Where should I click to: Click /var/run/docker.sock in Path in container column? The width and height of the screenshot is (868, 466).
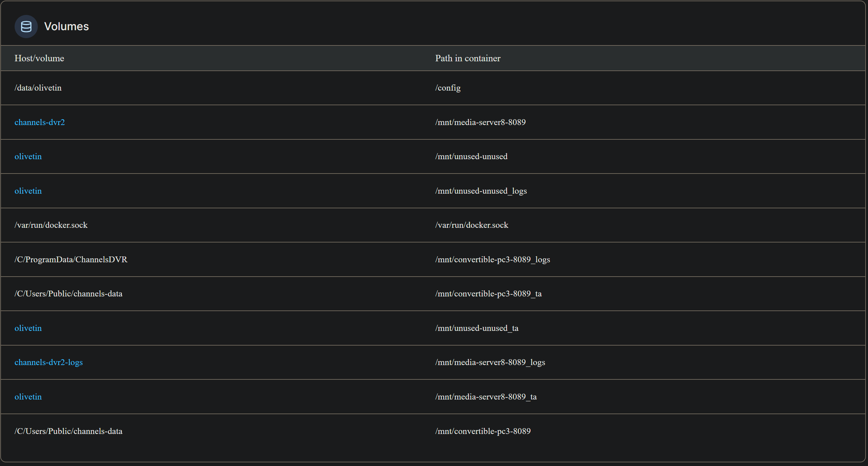point(471,225)
